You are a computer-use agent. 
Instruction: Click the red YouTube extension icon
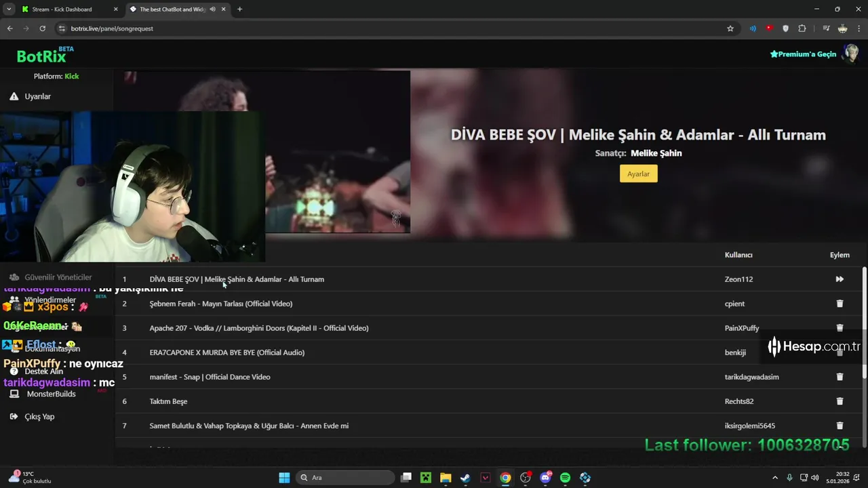pyautogui.click(x=769, y=28)
